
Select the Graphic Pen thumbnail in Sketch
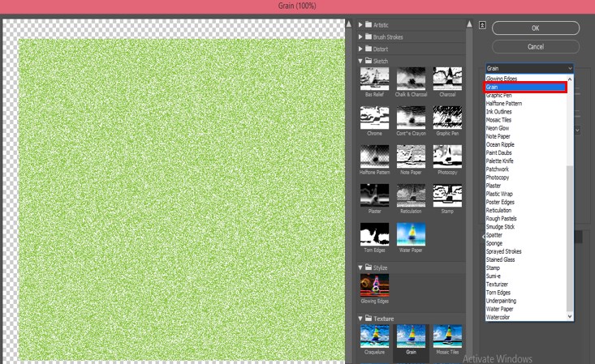(x=447, y=118)
